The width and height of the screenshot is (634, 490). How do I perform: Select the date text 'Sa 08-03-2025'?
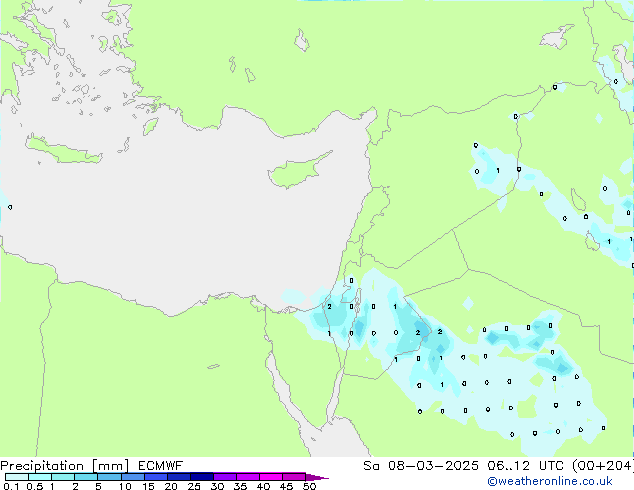pyautogui.click(x=421, y=466)
